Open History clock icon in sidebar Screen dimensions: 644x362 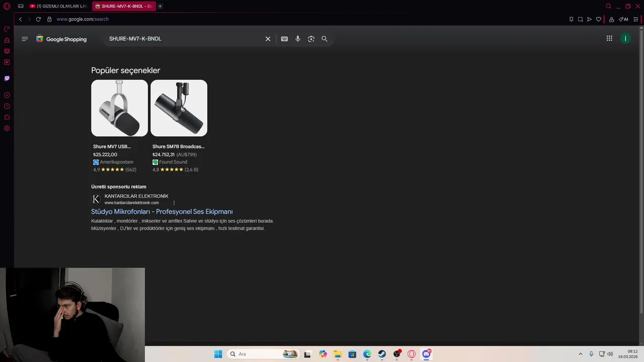point(7,106)
